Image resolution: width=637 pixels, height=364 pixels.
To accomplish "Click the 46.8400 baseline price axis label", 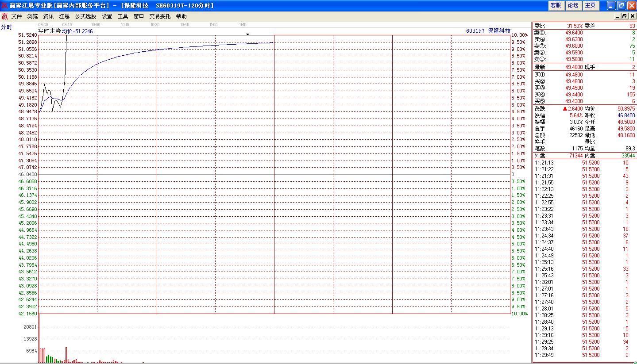I will [x=27, y=174].
